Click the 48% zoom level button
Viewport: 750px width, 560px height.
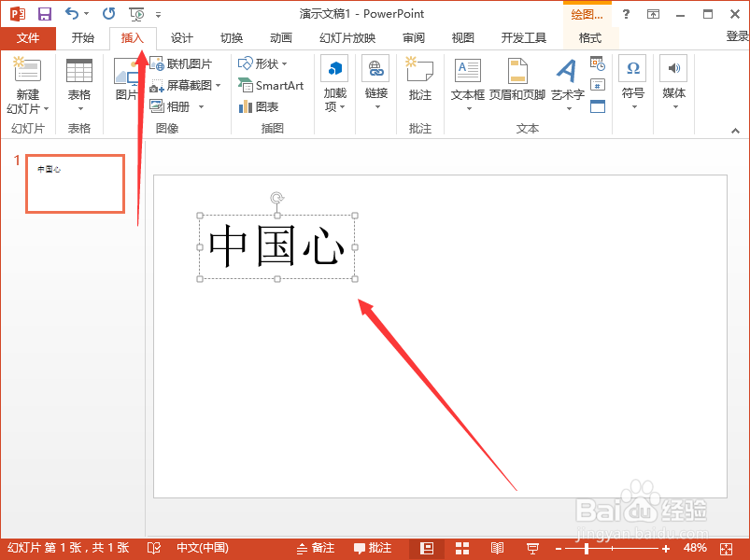tap(695, 548)
